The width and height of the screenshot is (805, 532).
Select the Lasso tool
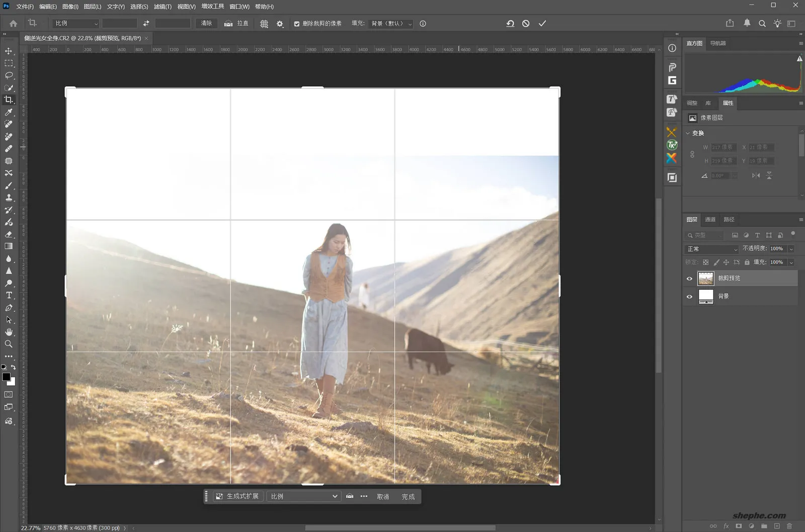pos(8,75)
